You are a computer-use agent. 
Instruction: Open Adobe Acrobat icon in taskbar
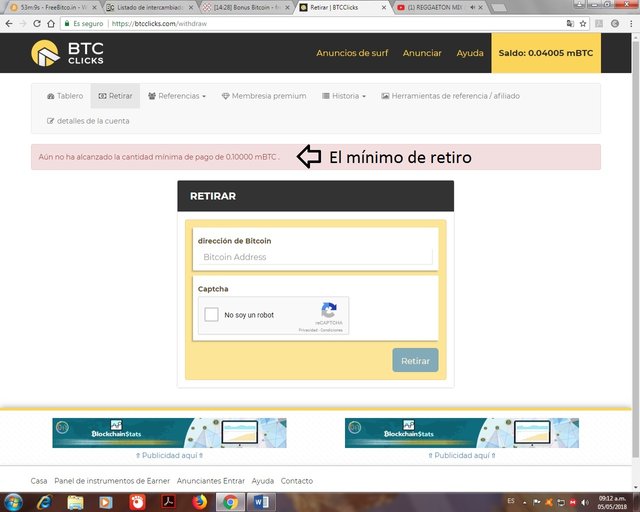pyautogui.click(x=169, y=502)
